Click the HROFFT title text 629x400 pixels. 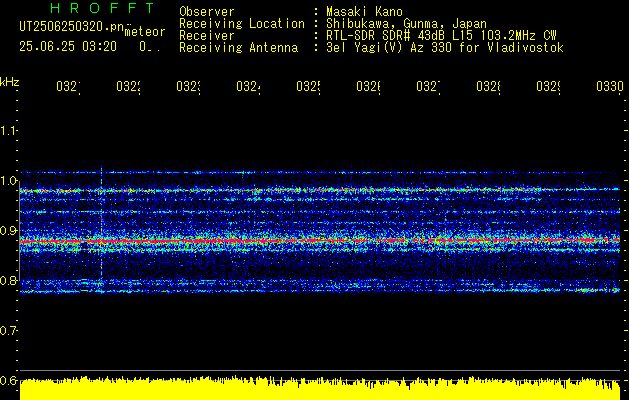pos(102,8)
